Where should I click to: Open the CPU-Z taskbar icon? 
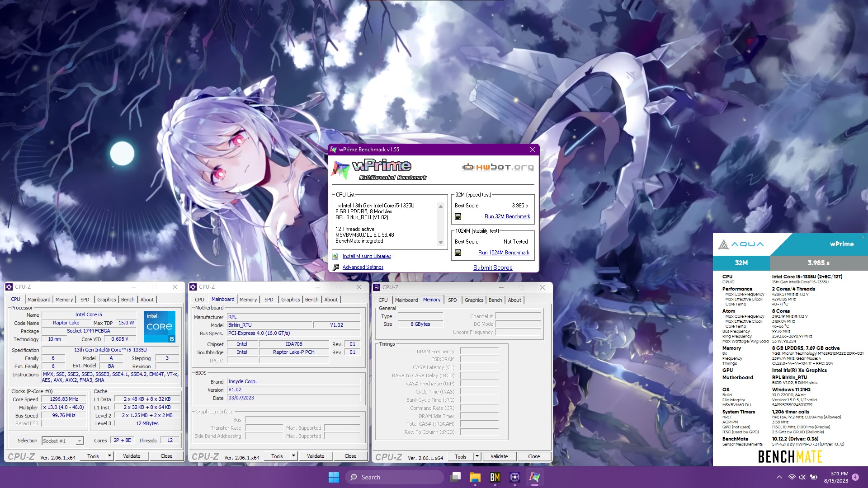coord(514,477)
